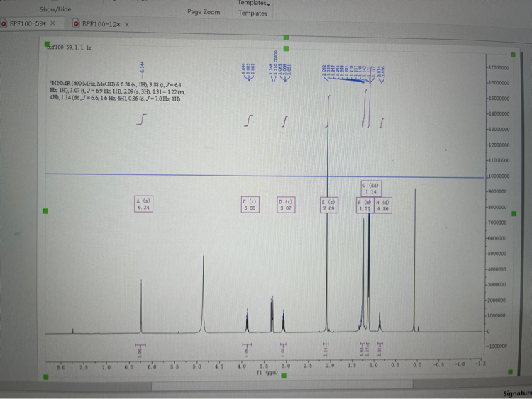Close the BPF100-12 tab
Viewport: 532px width, 399px height.
point(127,24)
